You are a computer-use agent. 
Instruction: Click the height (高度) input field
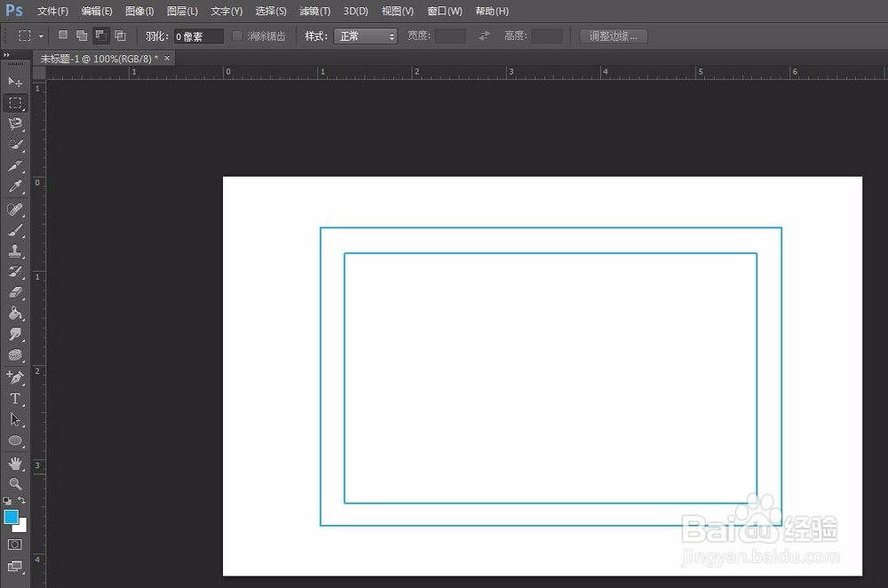[547, 36]
